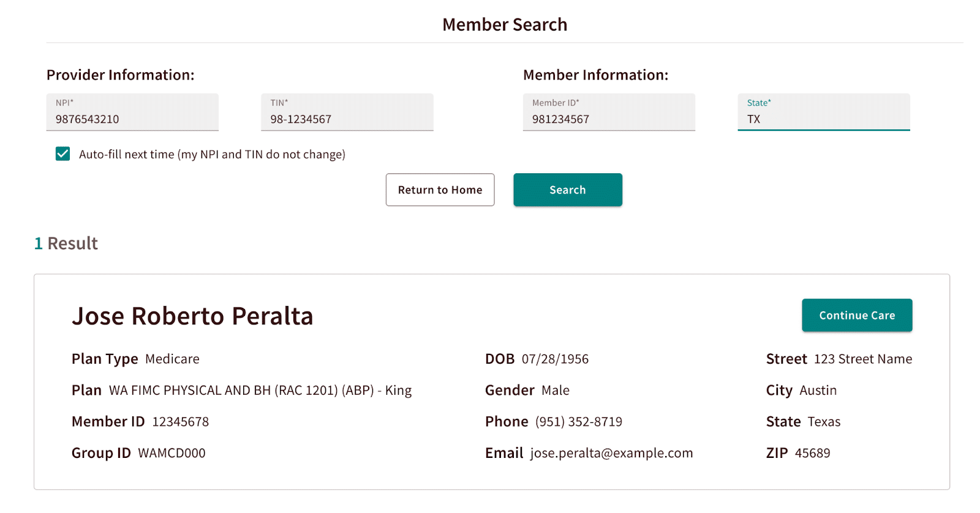
Task: Click the NPI input field
Action: [x=132, y=112]
